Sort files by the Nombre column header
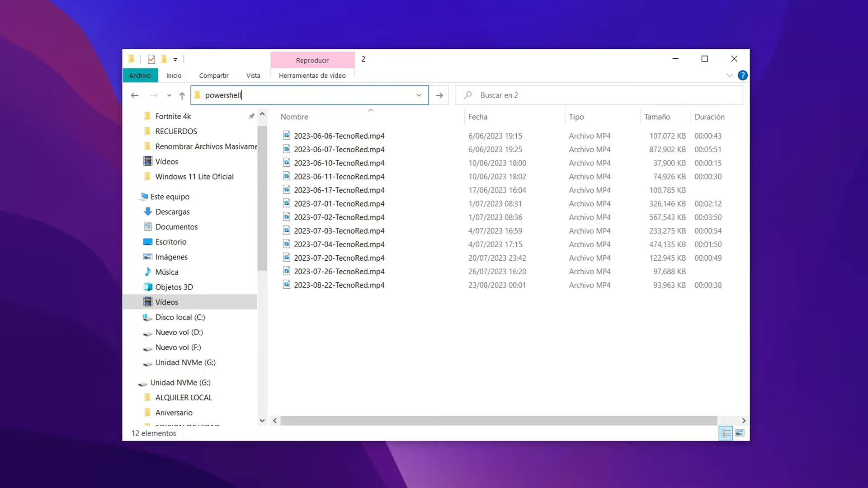868x488 pixels. [294, 117]
